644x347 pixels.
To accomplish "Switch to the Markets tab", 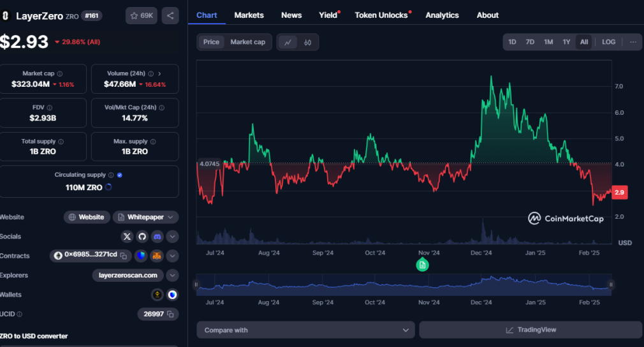I will pyautogui.click(x=249, y=15).
